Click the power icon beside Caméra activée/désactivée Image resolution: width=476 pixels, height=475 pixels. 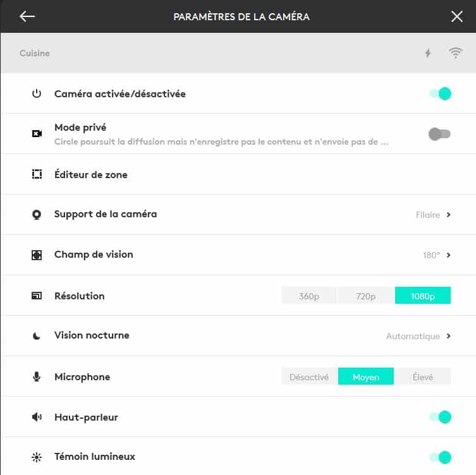[37, 94]
